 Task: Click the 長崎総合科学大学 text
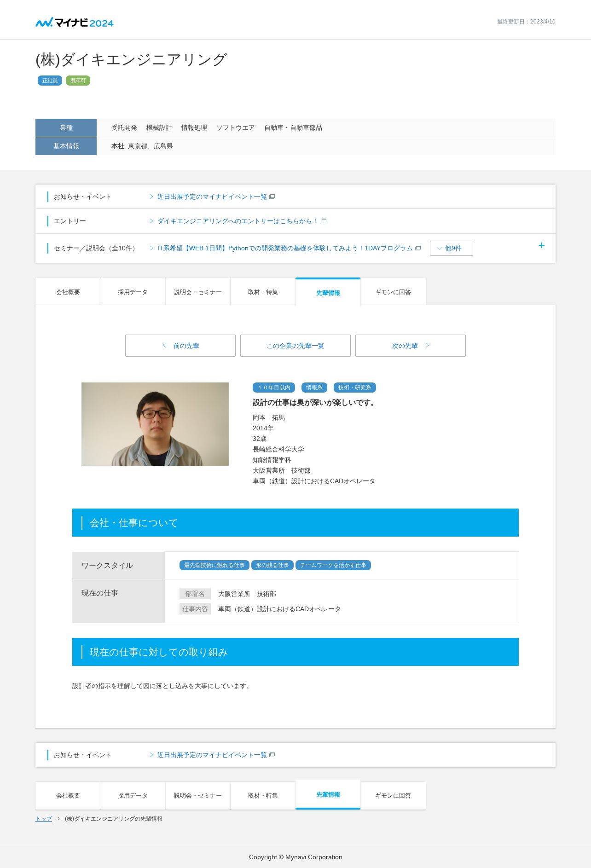coord(278,449)
